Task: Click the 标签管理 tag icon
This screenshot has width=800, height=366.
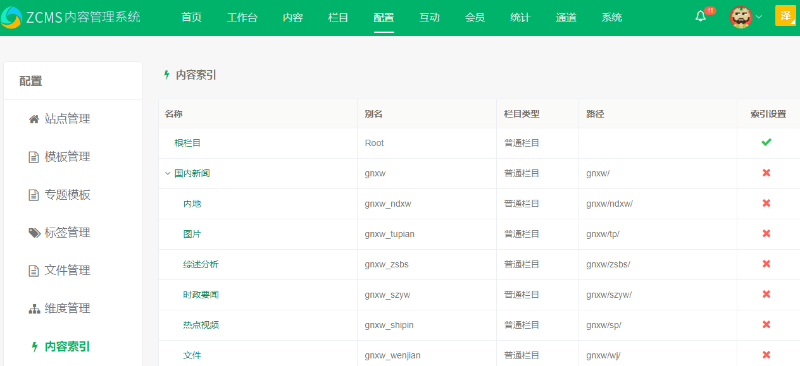Action: pyautogui.click(x=34, y=233)
